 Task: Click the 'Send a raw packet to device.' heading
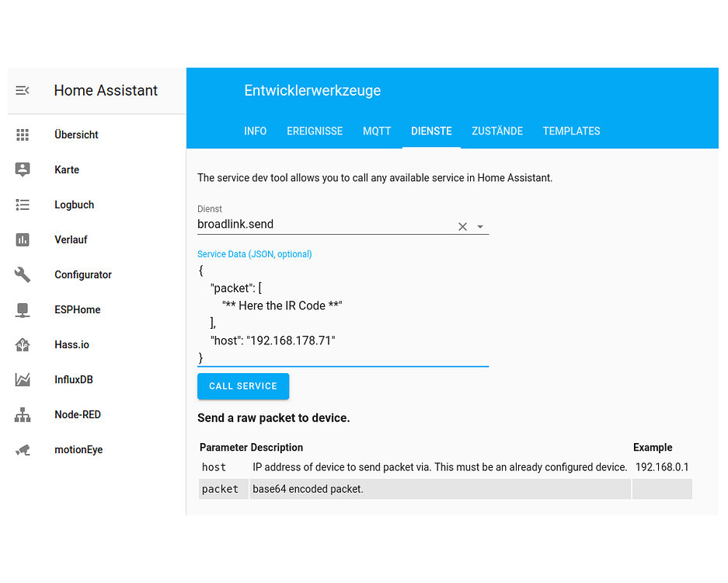point(273,418)
